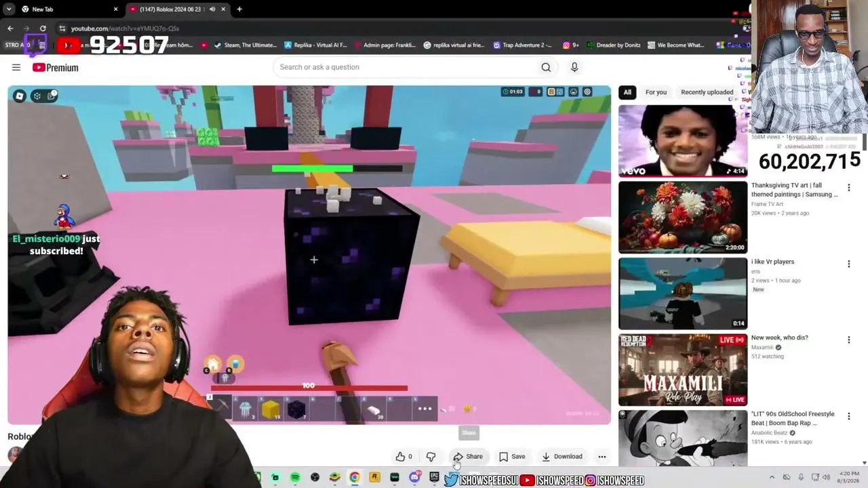Open the Roblox menu logo in the game

(x=20, y=96)
